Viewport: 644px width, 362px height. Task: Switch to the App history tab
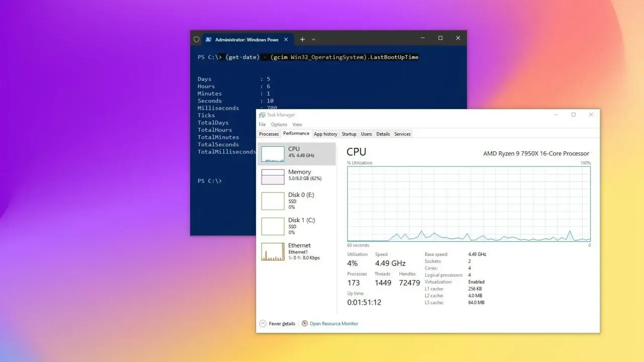326,134
